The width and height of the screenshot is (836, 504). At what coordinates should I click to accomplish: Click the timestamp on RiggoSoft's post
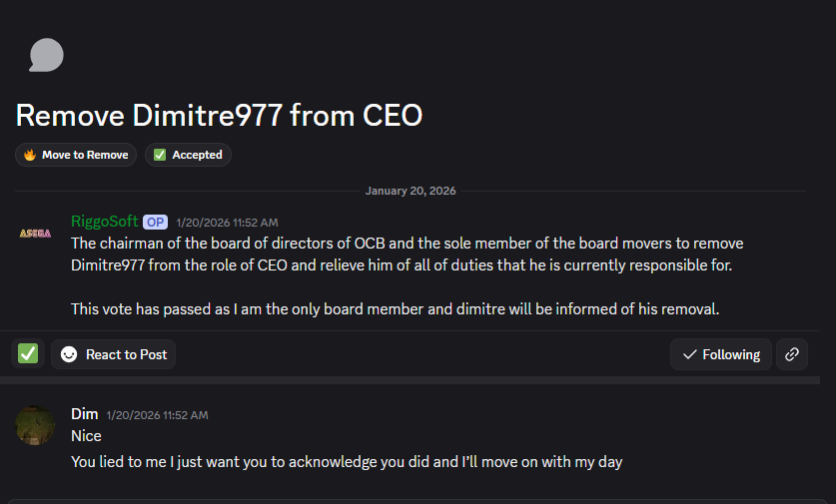pyautogui.click(x=227, y=222)
